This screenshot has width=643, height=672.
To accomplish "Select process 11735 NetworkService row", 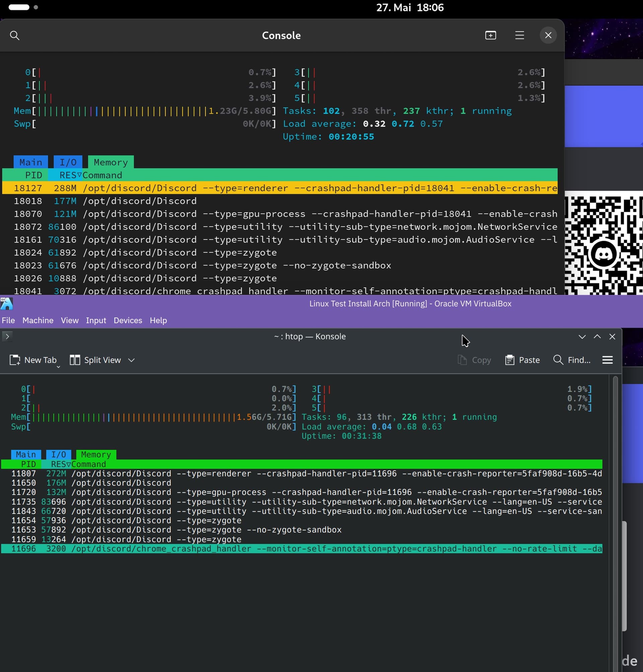I will [x=302, y=502].
